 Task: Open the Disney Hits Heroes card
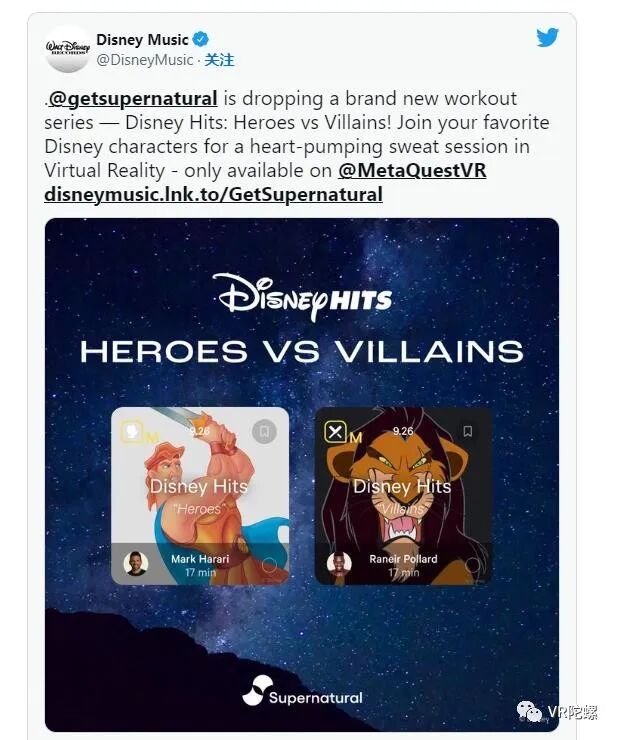click(x=200, y=496)
